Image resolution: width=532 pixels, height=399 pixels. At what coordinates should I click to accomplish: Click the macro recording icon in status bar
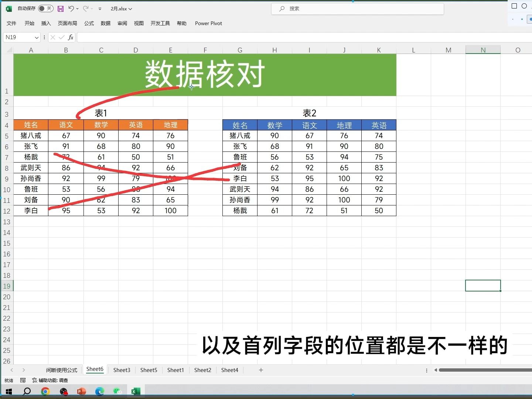click(23, 380)
